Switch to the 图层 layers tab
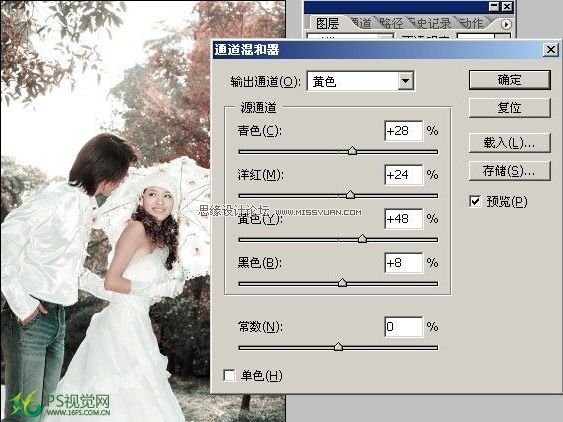This screenshot has height=422, width=563. (327, 24)
